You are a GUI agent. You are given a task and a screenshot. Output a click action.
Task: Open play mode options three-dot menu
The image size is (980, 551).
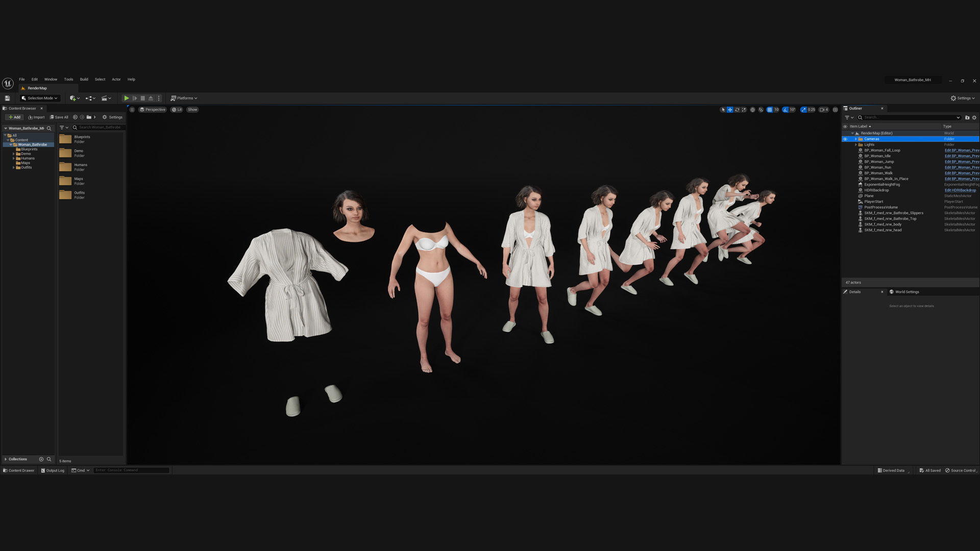pos(159,98)
